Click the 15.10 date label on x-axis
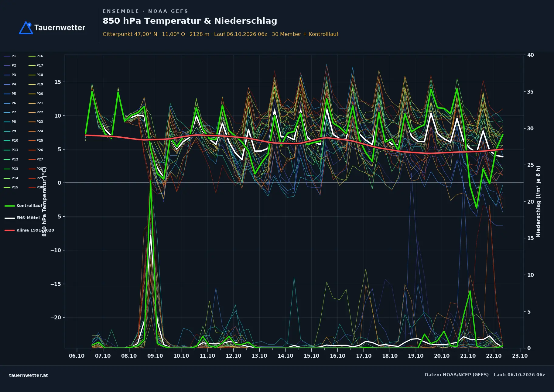The image size is (554, 392). coord(312,356)
